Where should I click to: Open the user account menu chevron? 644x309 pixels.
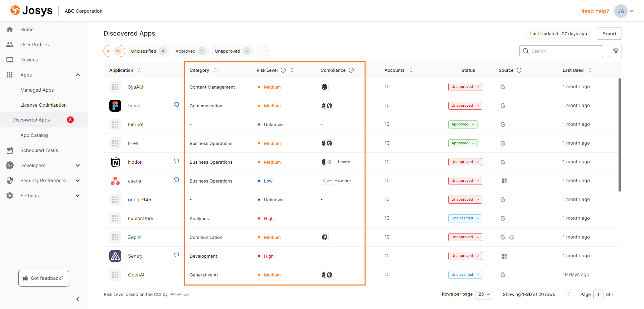click(x=632, y=11)
